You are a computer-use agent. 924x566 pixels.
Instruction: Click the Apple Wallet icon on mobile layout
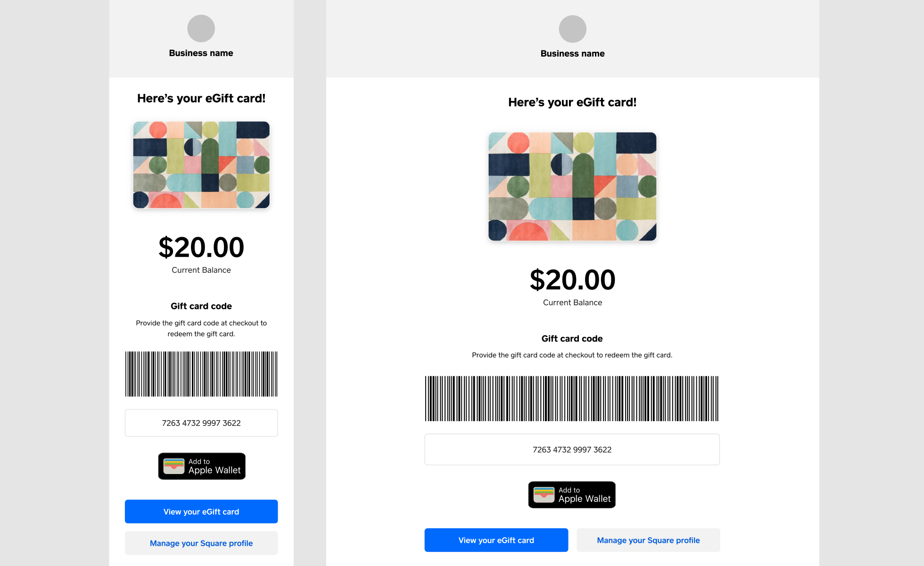174,466
